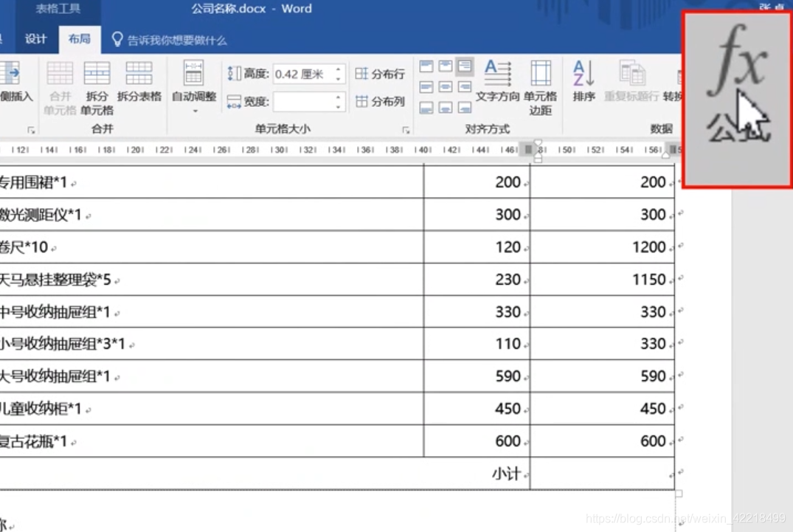Click cell 激光测距仪*1

[212, 215]
